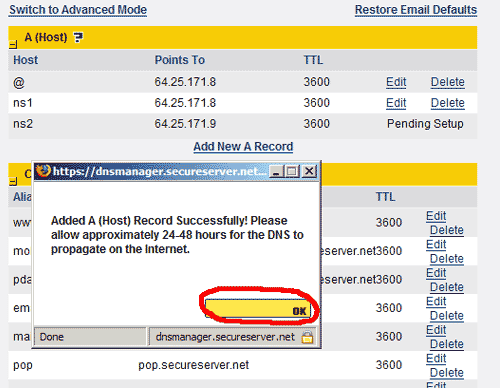The height and width of the screenshot is (388, 500).
Task: Maximize the dnsmanager popup window
Action: (292, 171)
